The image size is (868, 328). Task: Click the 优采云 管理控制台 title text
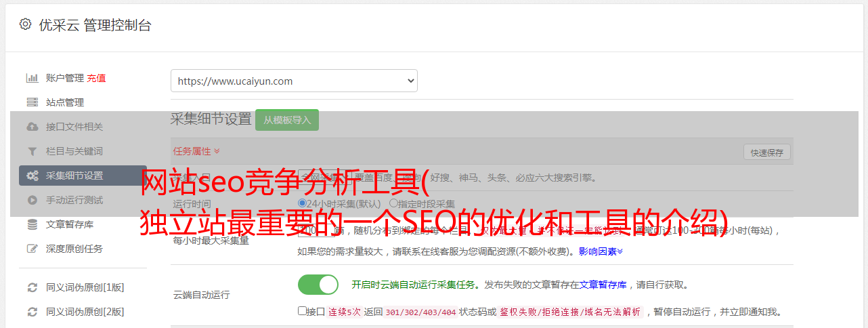coord(95,25)
